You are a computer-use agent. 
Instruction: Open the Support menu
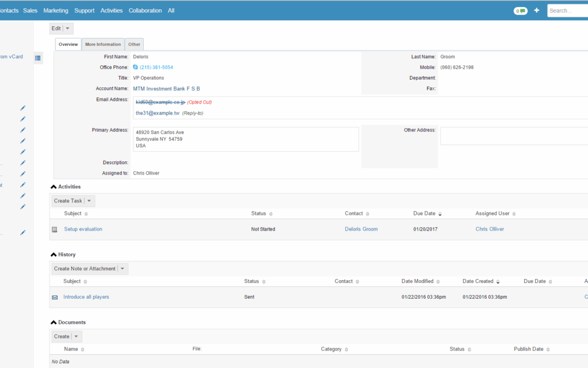click(84, 10)
